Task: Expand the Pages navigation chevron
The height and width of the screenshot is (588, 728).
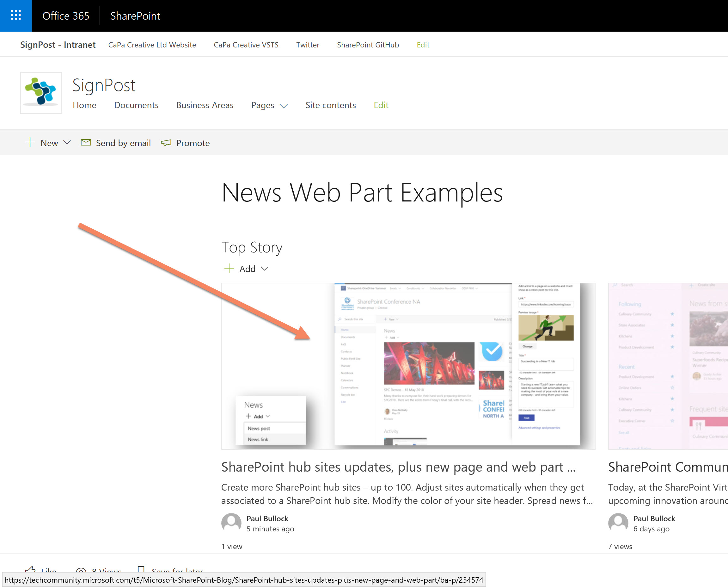Action: click(x=284, y=106)
